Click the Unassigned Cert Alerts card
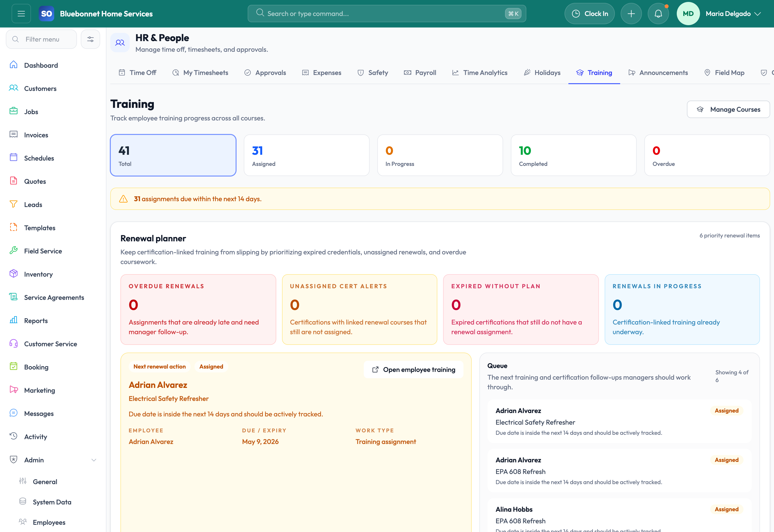The height and width of the screenshot is (532, 774). click(360, 310)
